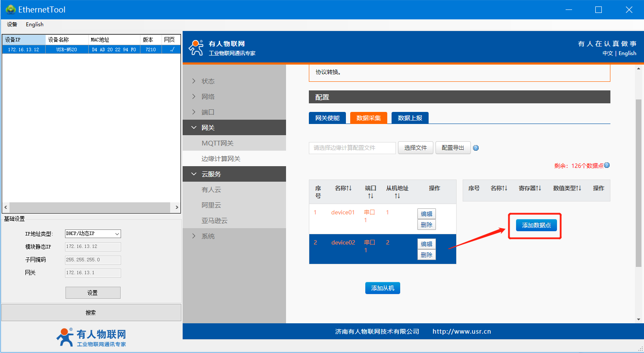Click sort arrows on 端口 column
Screen dimensions: 644x353
coord(370,196)
